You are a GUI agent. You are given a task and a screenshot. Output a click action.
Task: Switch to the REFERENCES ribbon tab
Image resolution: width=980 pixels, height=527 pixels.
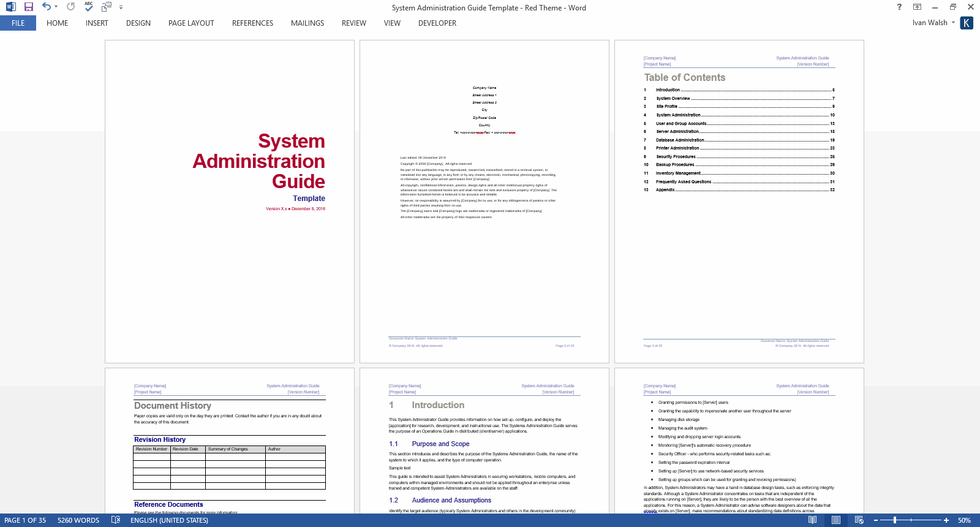tap(252, 23)
